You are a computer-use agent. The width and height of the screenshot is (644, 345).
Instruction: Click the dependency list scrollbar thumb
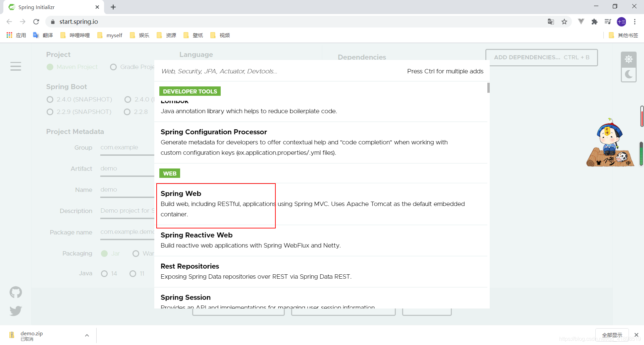488,88
